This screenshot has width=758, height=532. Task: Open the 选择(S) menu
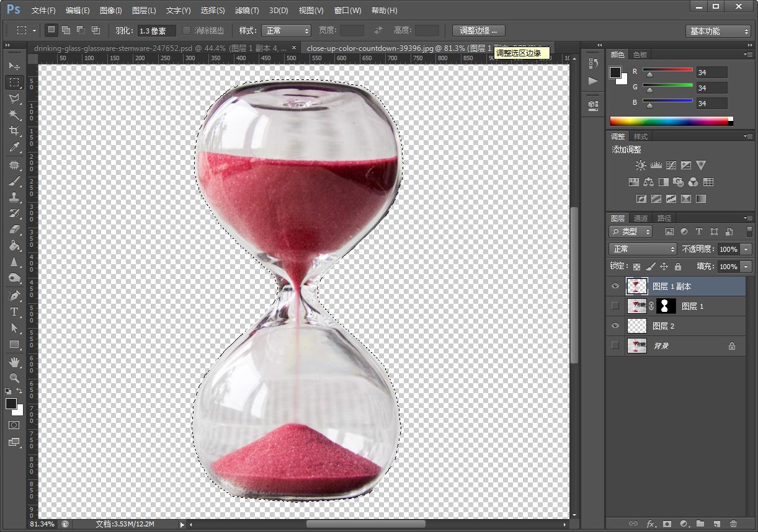[x=213, y=11]
